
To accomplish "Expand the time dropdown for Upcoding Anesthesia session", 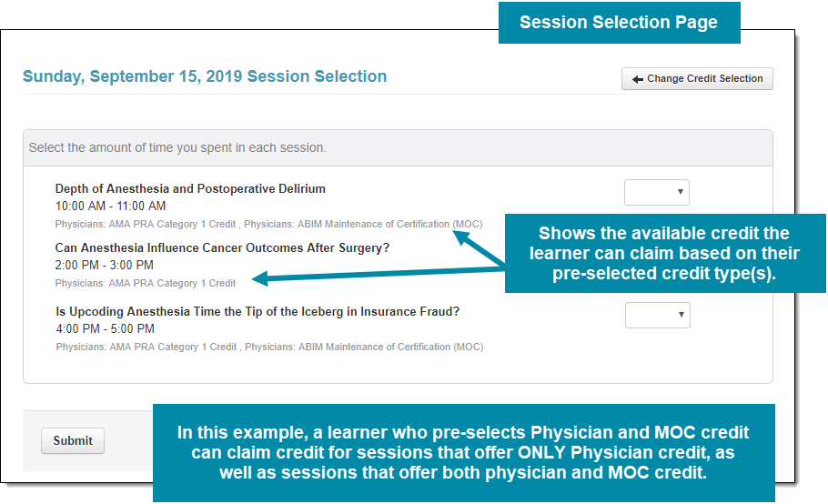I will pyautogui.click(x=658, y=315).
